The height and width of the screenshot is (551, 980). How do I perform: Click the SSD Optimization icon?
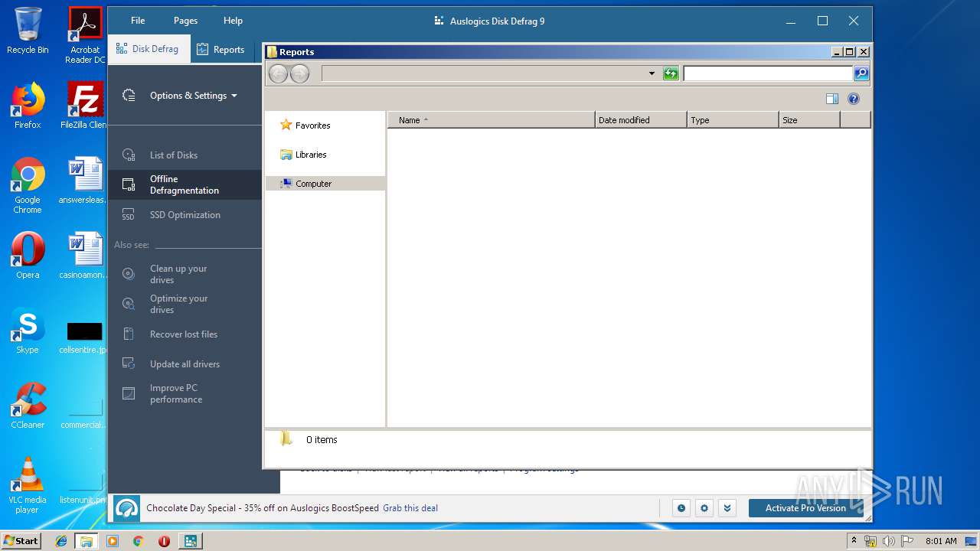point(129,215)
